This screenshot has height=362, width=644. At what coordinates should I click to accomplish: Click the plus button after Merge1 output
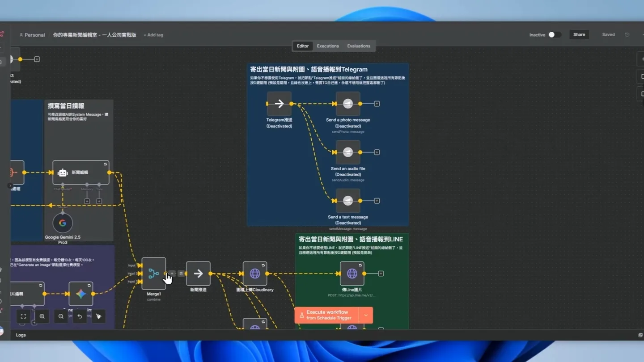tap(172, 274)
